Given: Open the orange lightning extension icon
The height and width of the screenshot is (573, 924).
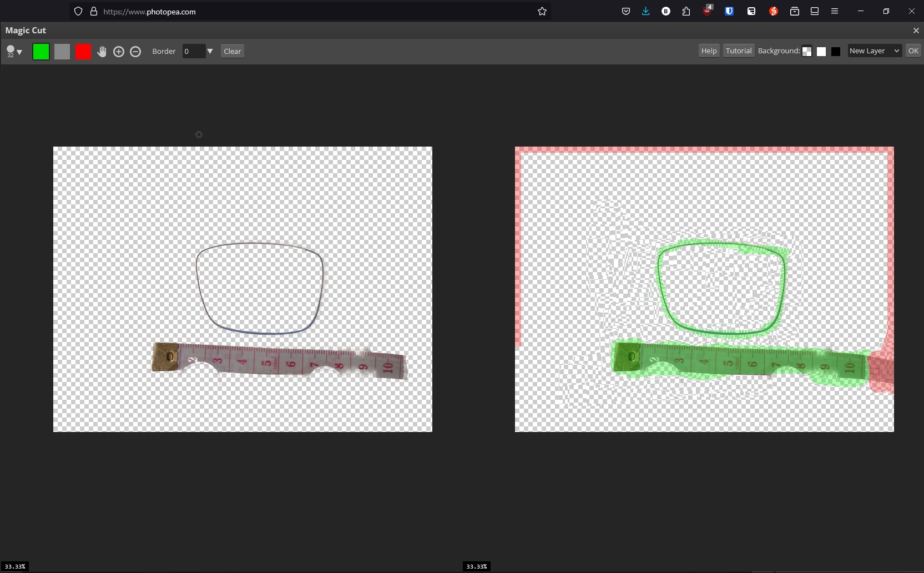Looking at the screenshot, I should (773, 11).
